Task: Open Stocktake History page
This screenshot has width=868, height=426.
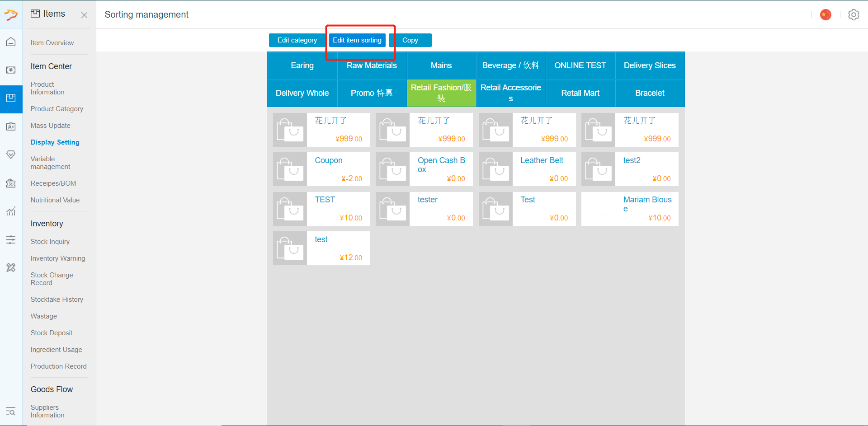Action: 57,300
